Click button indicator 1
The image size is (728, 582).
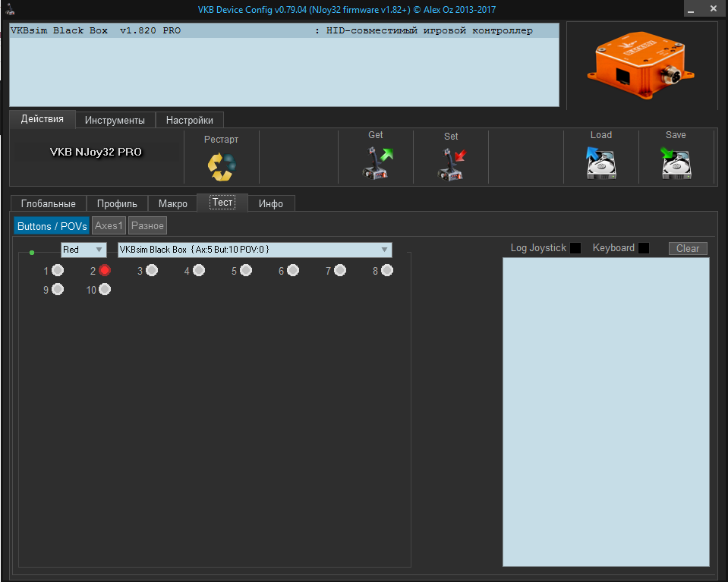tap(58, 270)
